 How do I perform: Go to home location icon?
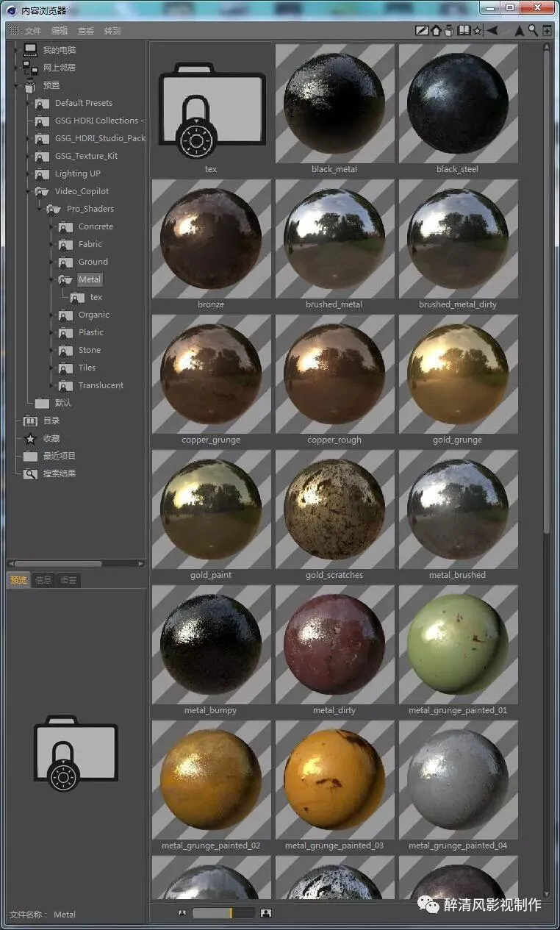tap(436, 31)
